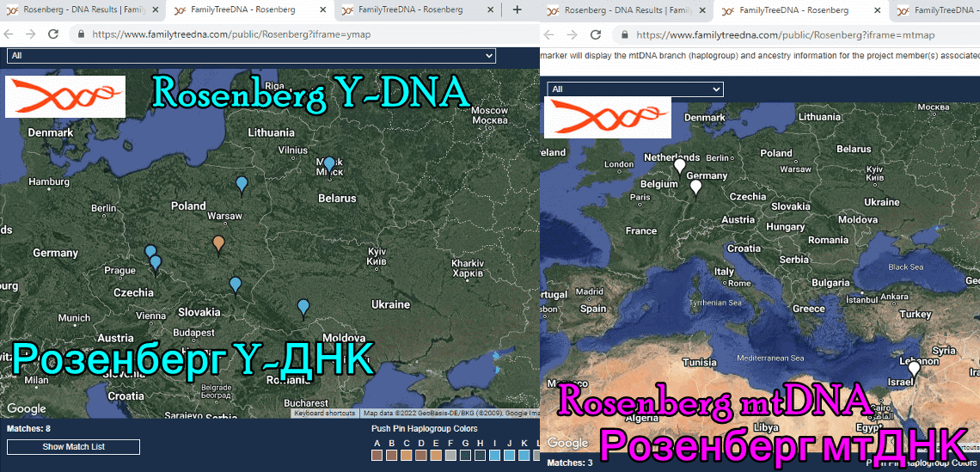Click haplogroup D color swatch
980x472 pixels.
421,456
